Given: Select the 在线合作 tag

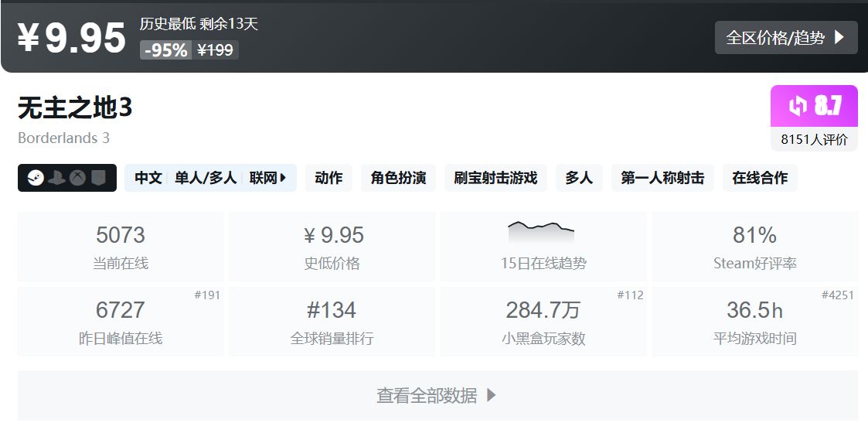Looking at the screenshot, I should pos(760,178).
